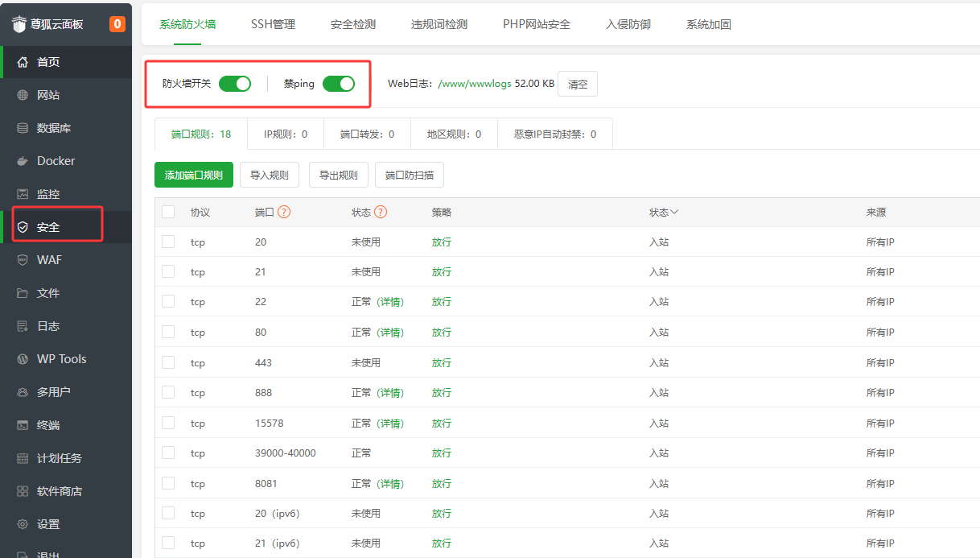Click the WAF shield icon in sidebar

tap(23, 260)
